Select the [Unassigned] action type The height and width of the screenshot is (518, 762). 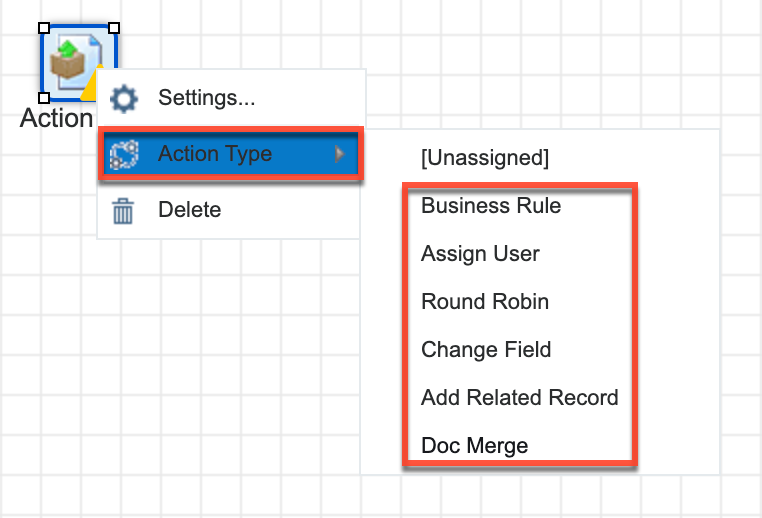point(485,157)
